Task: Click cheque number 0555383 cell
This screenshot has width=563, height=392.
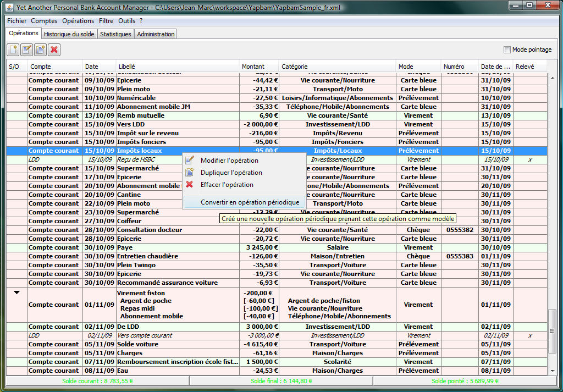Action: point(460,256)
